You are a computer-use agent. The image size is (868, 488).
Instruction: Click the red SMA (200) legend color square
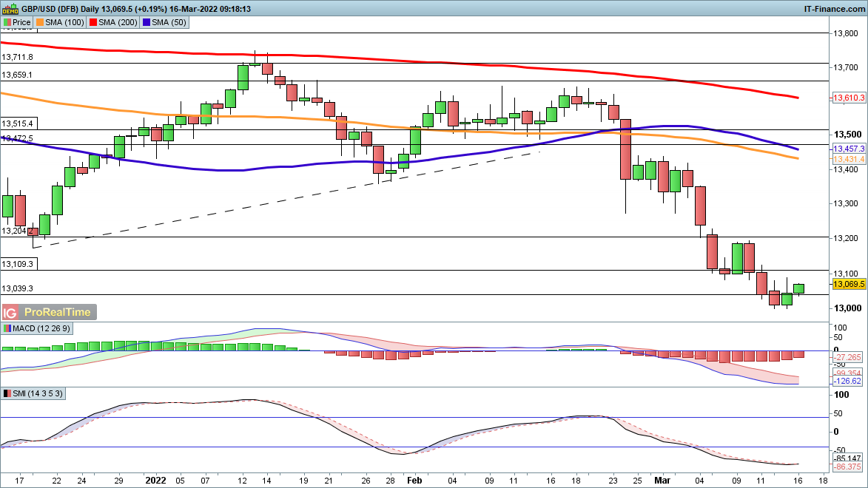(93, 23)
